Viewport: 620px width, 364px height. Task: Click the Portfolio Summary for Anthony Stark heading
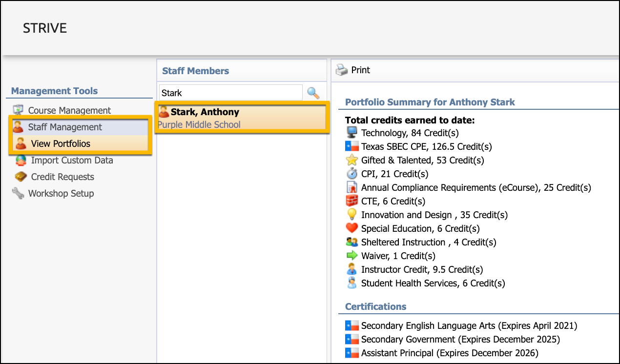[430, 102]
